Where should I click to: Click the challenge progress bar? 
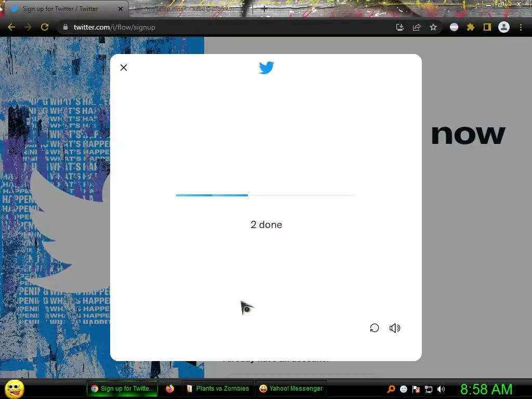265,195
